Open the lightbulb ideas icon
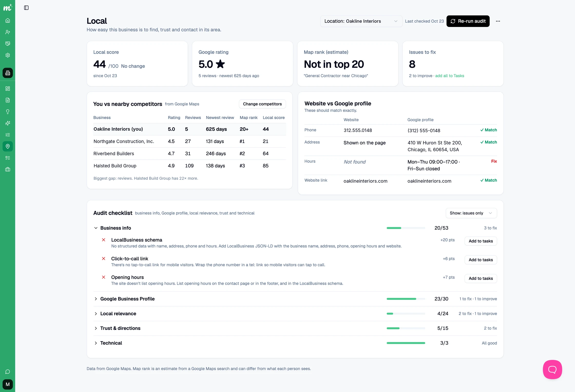This screenshot has width=575, height=392. click(8, 112)
